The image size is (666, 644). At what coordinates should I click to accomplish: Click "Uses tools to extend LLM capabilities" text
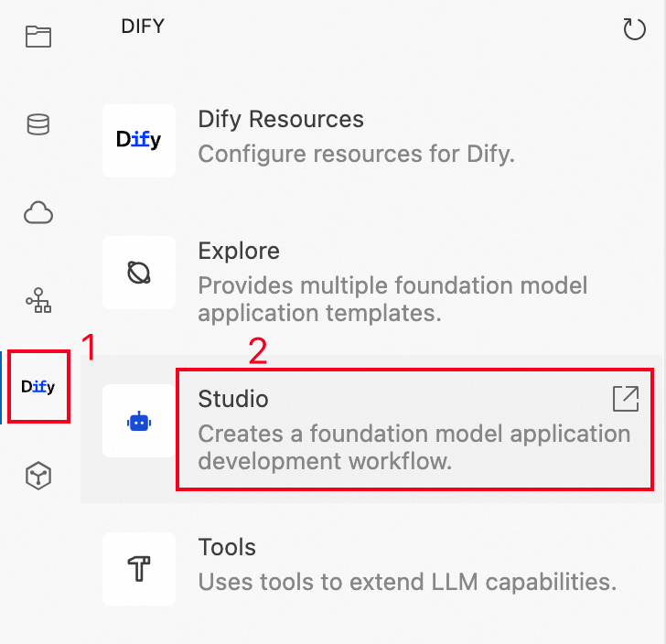(407, 581)
